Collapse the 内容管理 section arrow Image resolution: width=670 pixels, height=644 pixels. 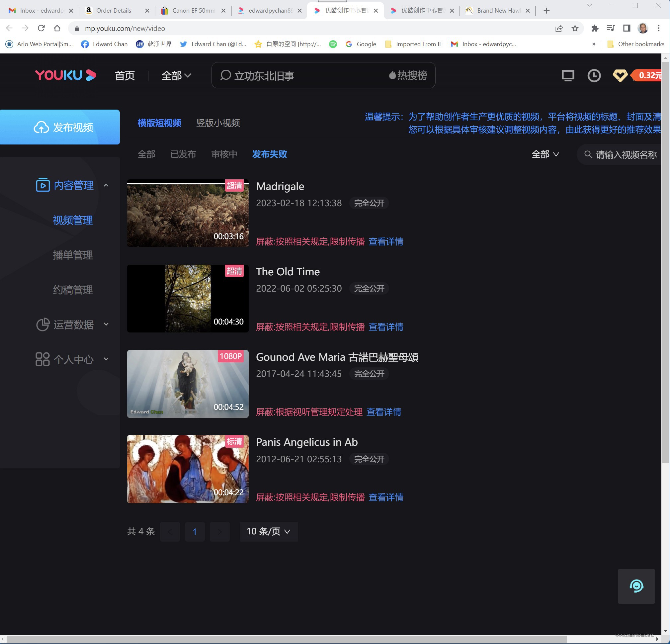click(x=106, y=185)
